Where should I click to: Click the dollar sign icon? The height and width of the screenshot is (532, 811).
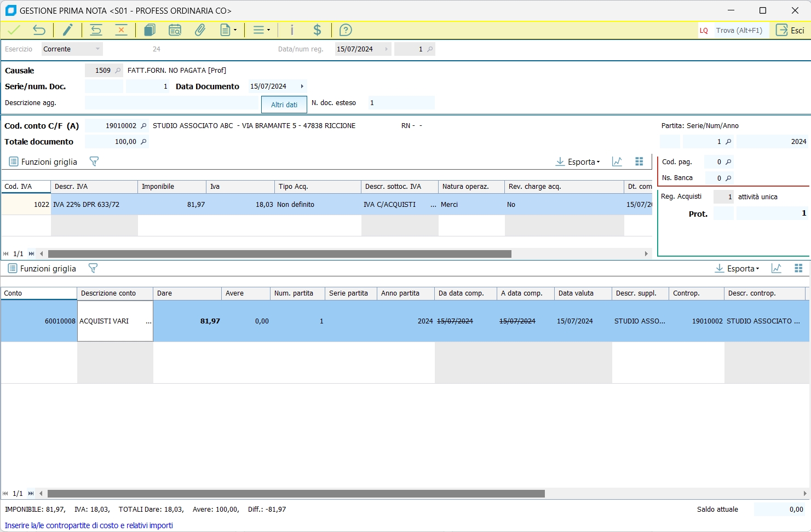click(317, 30)
